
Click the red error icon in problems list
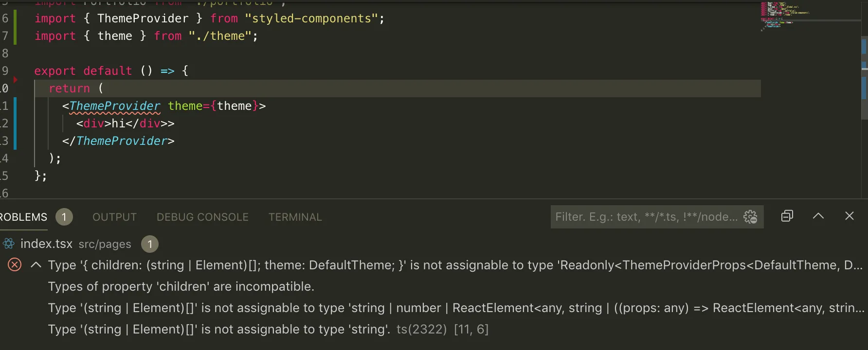15,265
